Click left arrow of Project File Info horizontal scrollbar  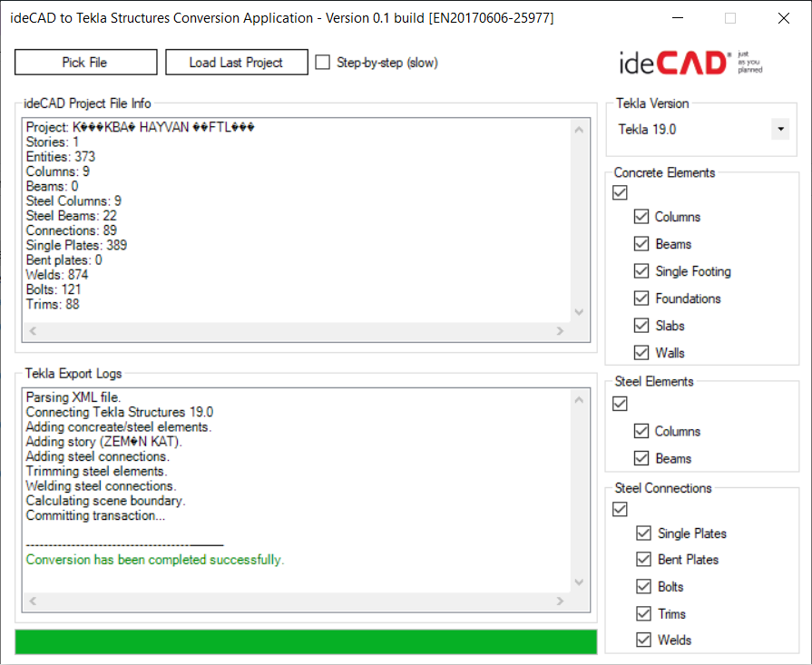tap(34, 331)
